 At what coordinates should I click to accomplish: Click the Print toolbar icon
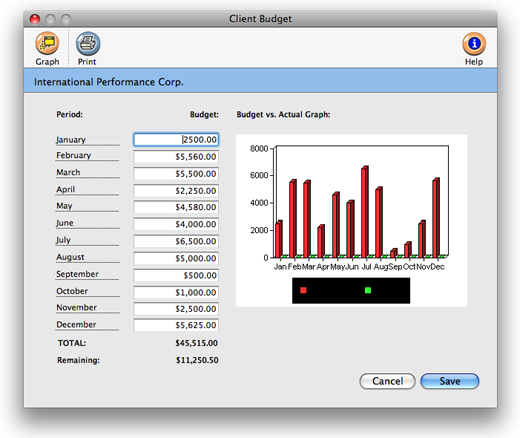(88, 43)
